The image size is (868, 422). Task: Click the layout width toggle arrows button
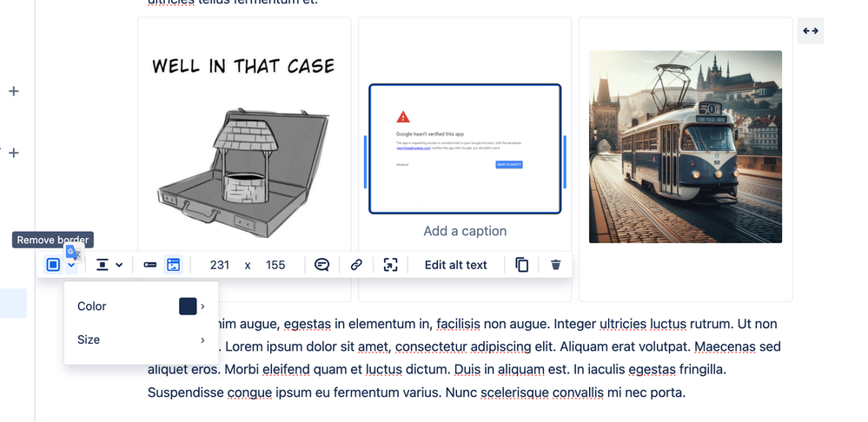tap(811, 31)
